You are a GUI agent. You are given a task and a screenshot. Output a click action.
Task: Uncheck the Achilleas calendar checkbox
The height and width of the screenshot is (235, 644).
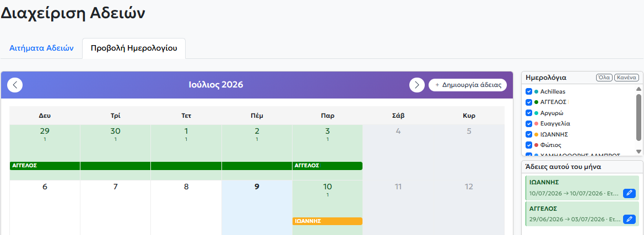point(529,91)
